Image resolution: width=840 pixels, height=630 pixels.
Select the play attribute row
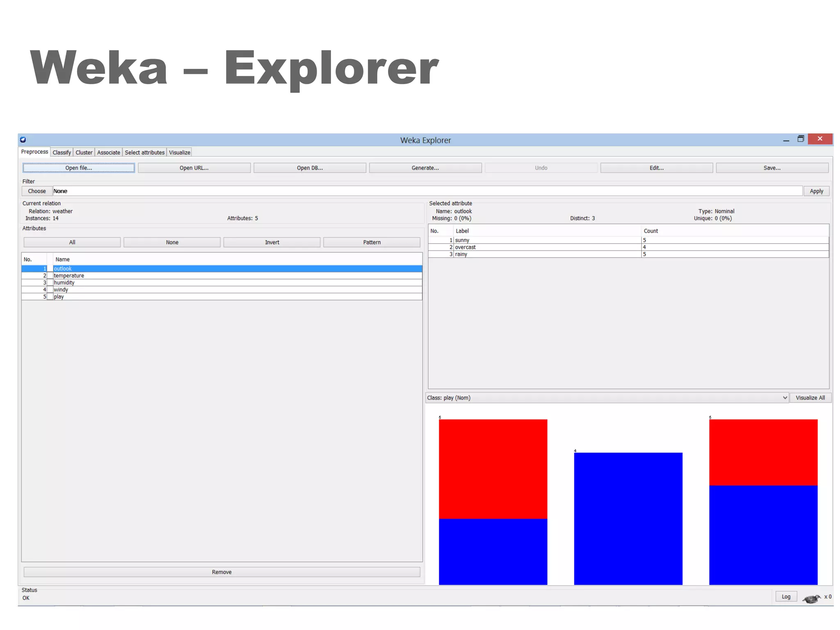tap(222, 297)
